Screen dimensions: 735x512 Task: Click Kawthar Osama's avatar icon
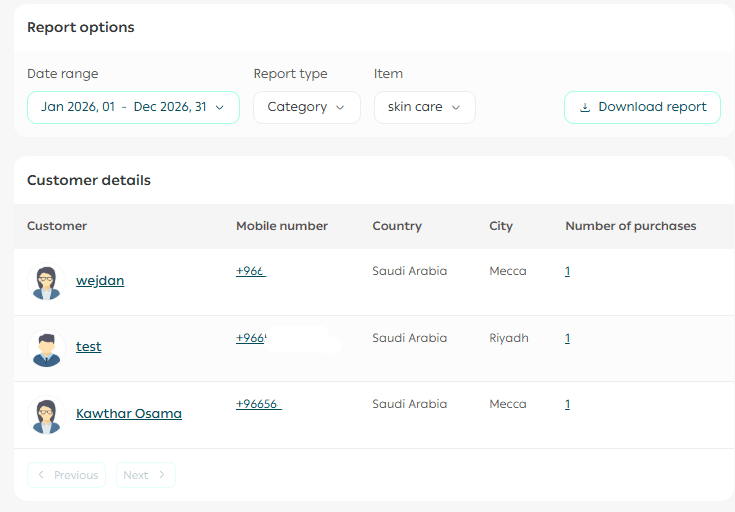[46, 415]
